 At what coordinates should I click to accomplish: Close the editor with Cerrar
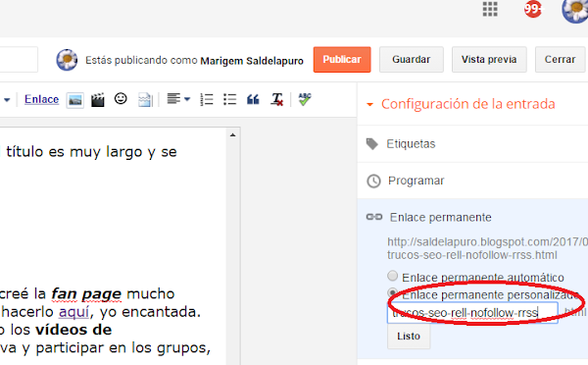click(x=560, y=59)
